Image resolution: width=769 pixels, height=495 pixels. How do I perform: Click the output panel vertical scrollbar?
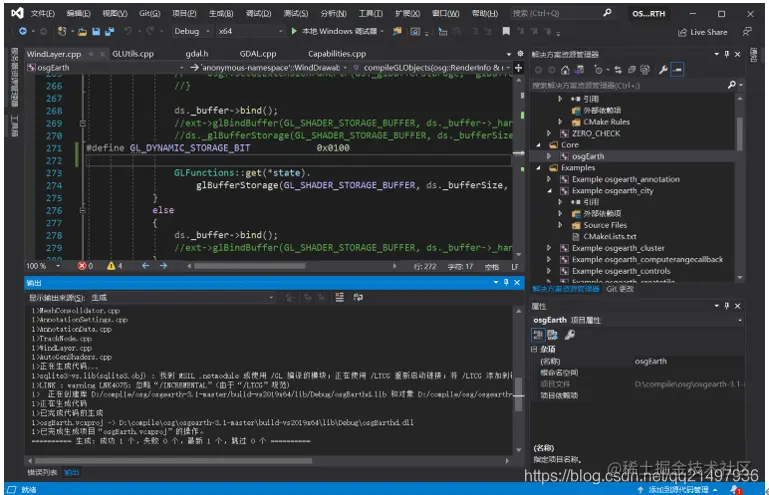tap(519, 396)
